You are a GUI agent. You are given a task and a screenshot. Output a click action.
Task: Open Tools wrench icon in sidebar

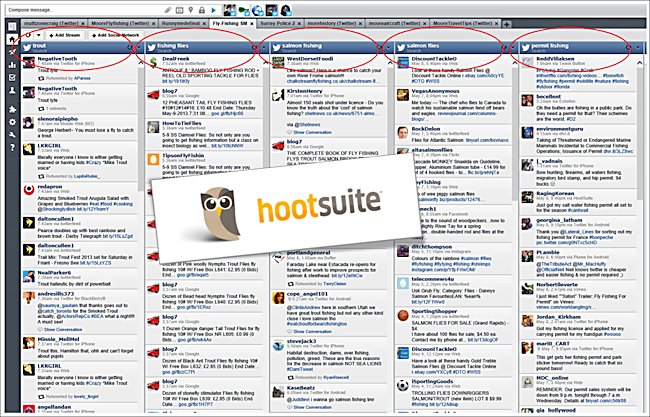tap(12, 135)
